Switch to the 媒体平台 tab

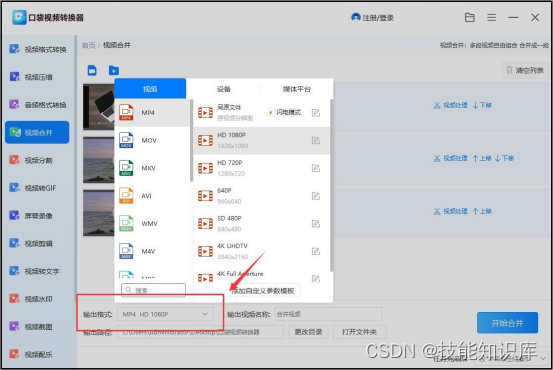297,89
